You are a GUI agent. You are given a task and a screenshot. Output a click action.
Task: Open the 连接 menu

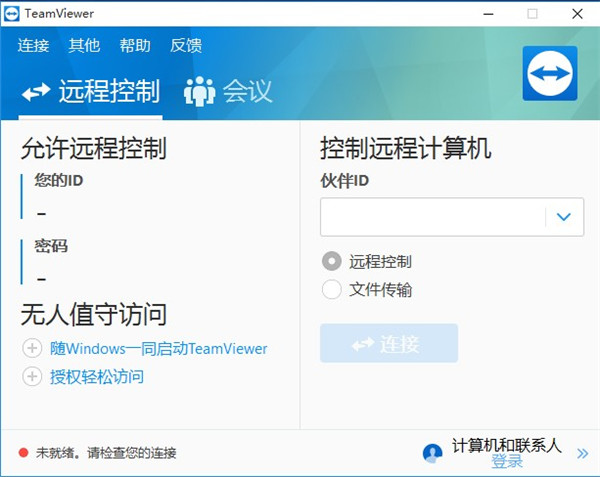click(x=33, y=46)
